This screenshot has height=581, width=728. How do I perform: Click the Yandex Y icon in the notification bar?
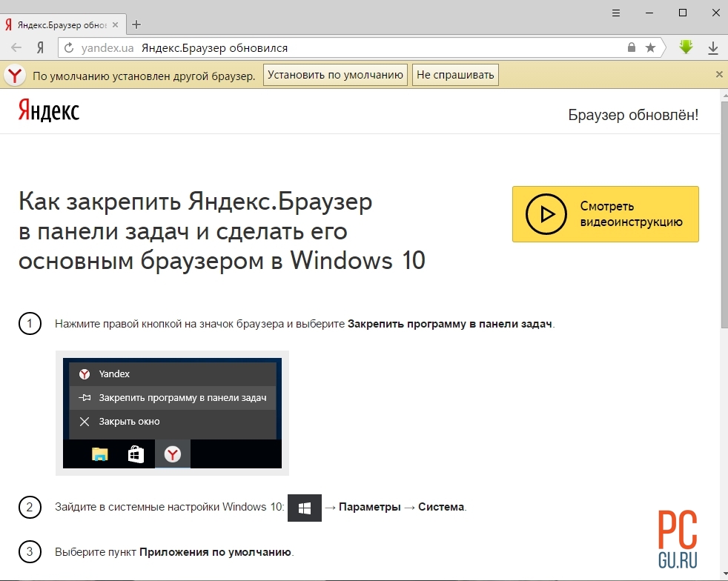click(14, 75)
